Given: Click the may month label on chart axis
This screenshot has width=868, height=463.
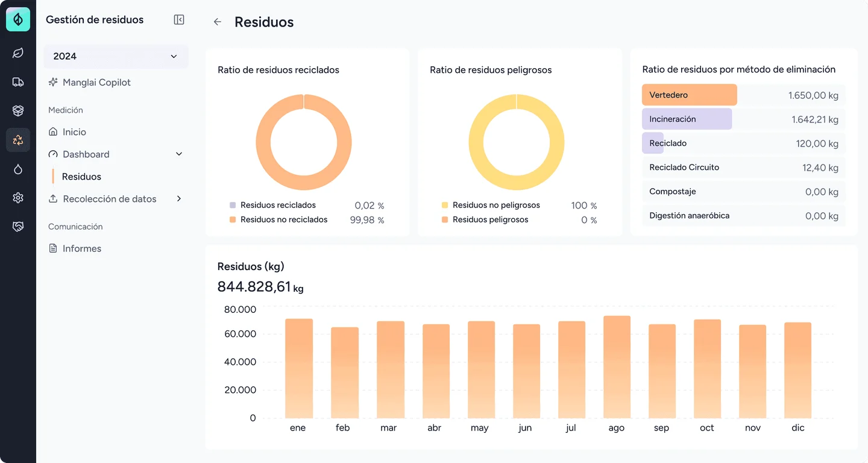Looking at the screenshot, I should tap(480, 428).
